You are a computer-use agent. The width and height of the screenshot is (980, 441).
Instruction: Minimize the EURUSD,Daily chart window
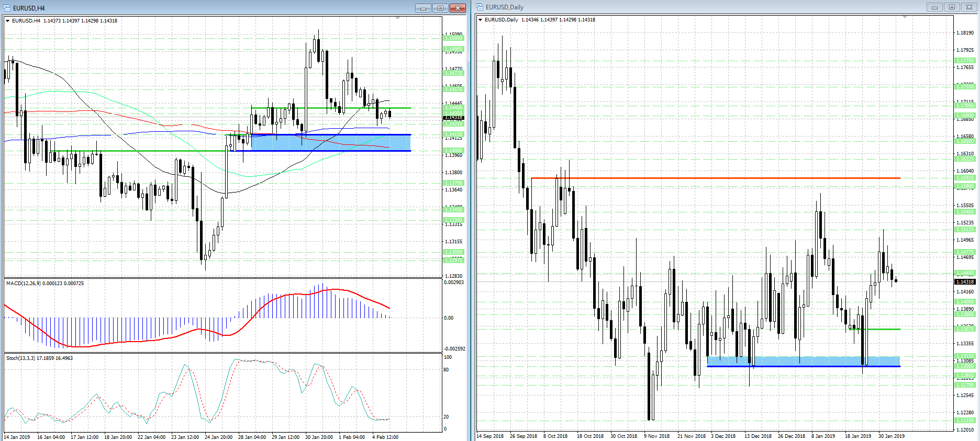tap(934, 7)
